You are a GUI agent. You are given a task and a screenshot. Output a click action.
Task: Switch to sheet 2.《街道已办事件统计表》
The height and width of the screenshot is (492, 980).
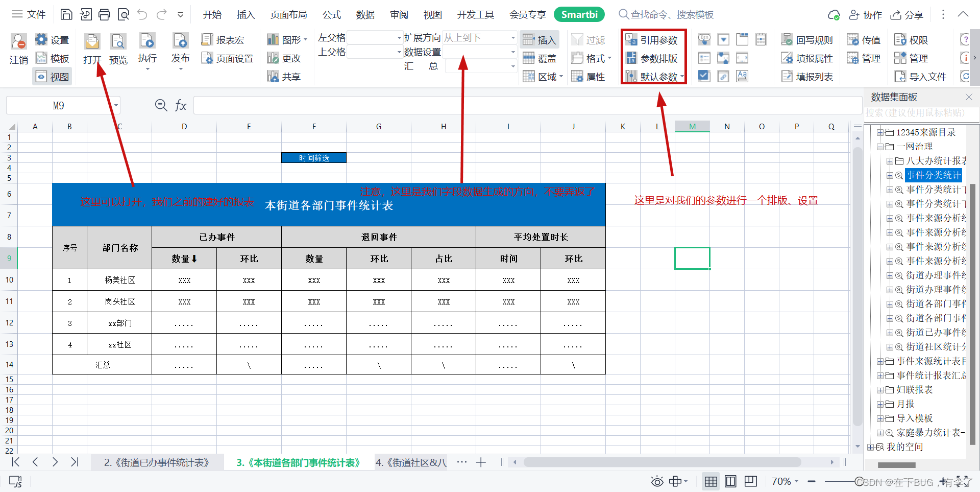157,462
